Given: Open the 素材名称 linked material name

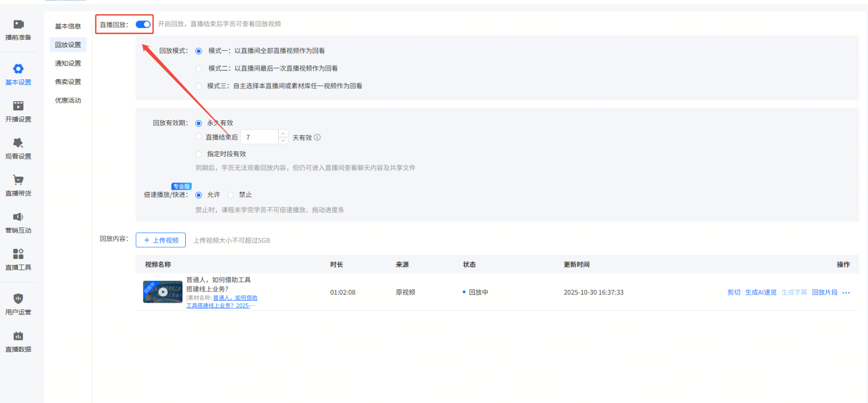Looking at the screenshot, I should point(222,302).
